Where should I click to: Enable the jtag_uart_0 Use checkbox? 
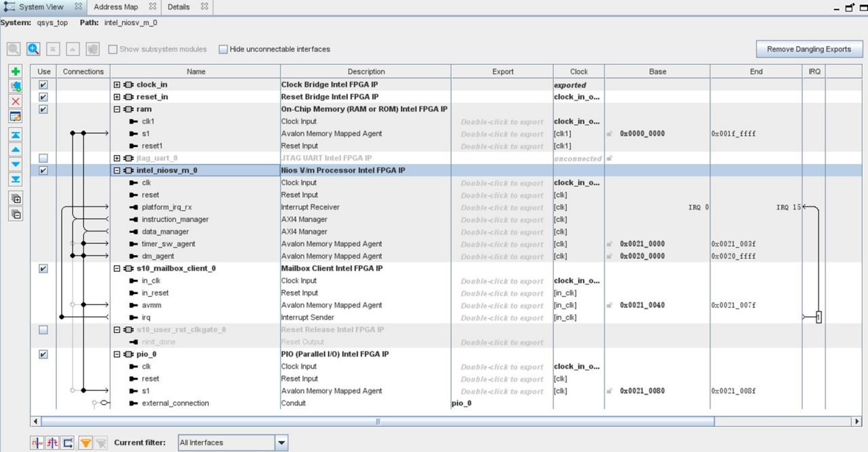(43, 158)
